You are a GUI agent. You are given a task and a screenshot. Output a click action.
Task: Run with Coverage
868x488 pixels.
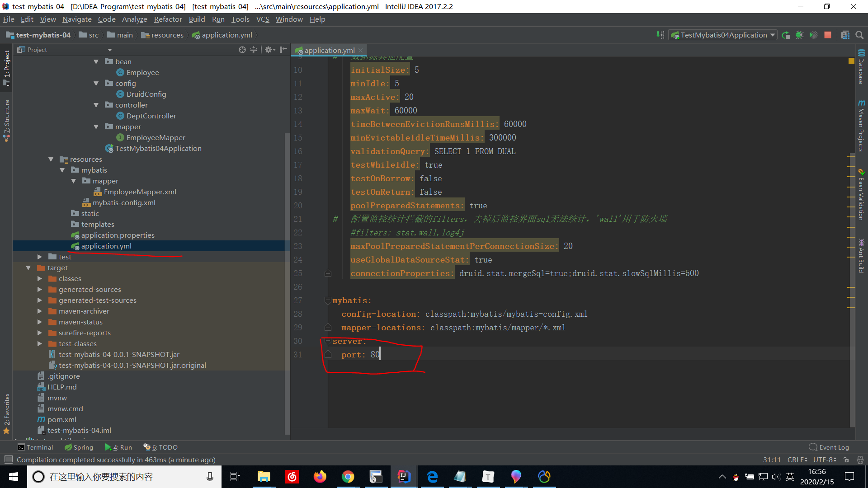pyautogui.click(x=813, y=35)
